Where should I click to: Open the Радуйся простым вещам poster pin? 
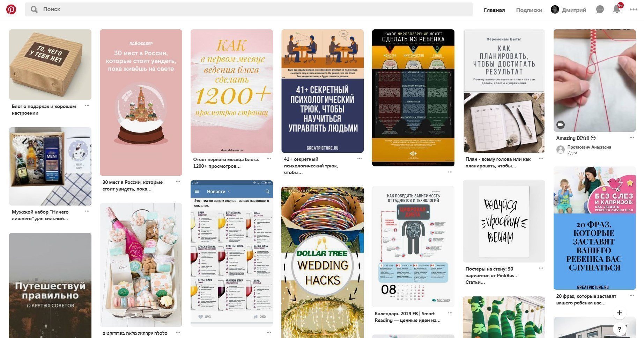point(504,221)
